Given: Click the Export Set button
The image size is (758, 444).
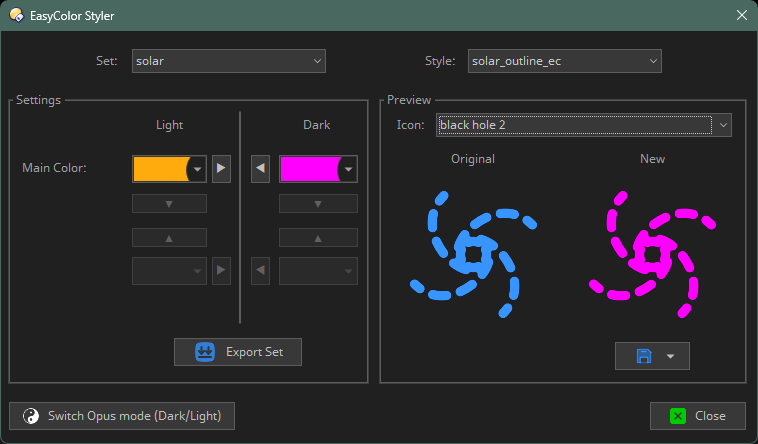Looking at the screenshot, I should [238, 352].
